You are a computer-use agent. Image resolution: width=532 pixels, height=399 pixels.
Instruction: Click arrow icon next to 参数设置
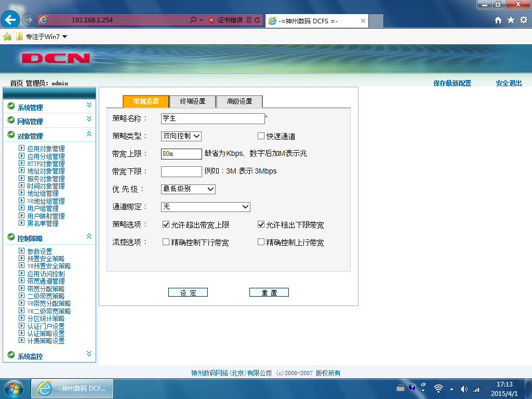[21, 251]
